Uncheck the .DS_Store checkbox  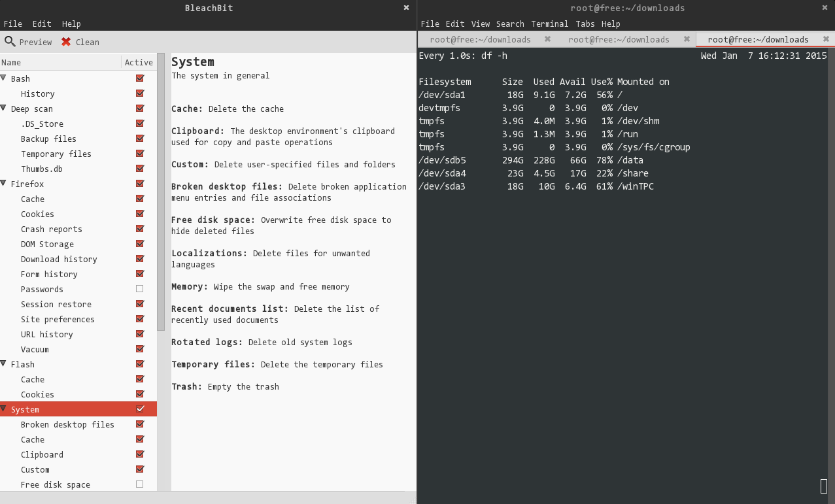[x=139, y=124]
